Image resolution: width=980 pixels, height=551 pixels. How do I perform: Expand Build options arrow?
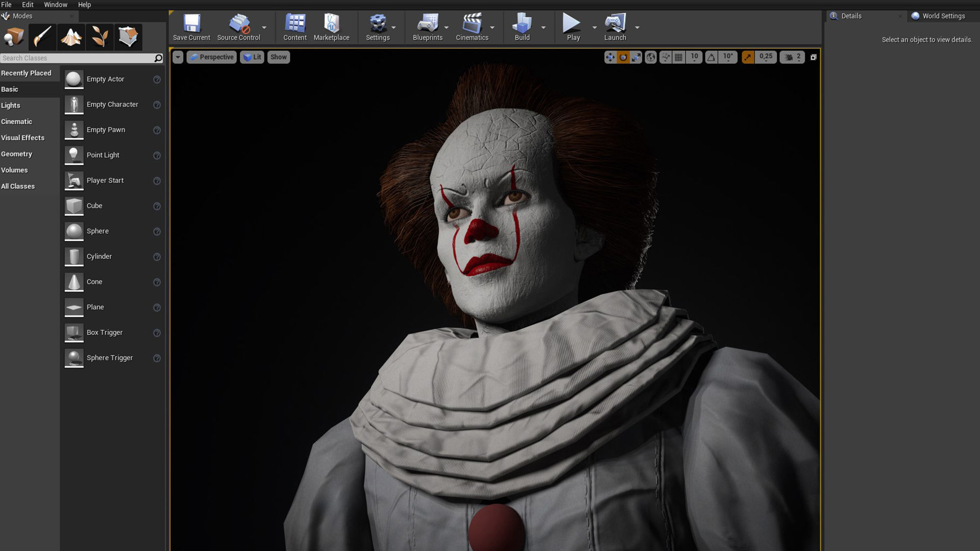(543, 28)
